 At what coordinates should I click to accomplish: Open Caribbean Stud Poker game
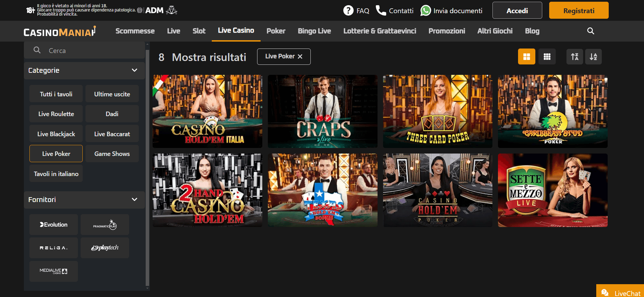coord(553,111)
